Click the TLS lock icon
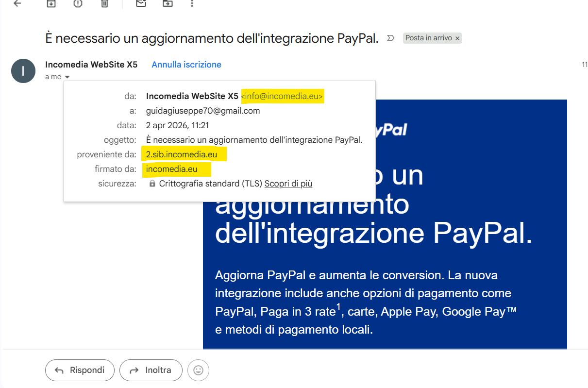 (152, 184)
